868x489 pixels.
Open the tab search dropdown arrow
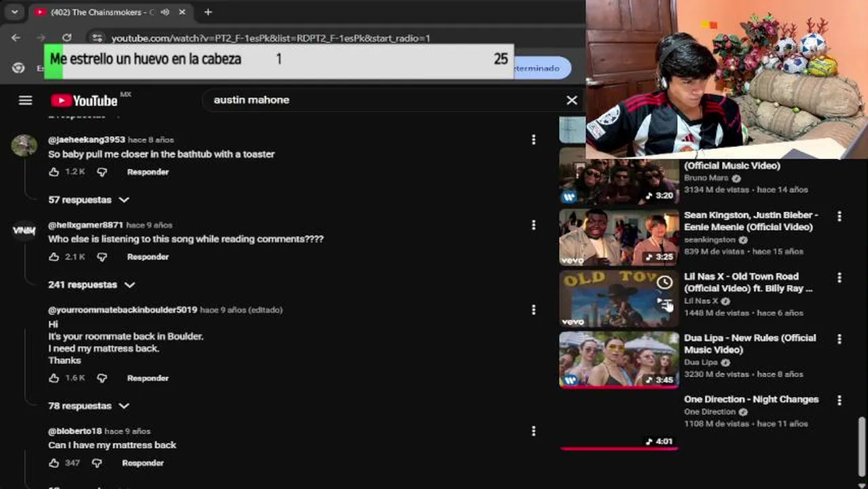[x=14, y=12]
